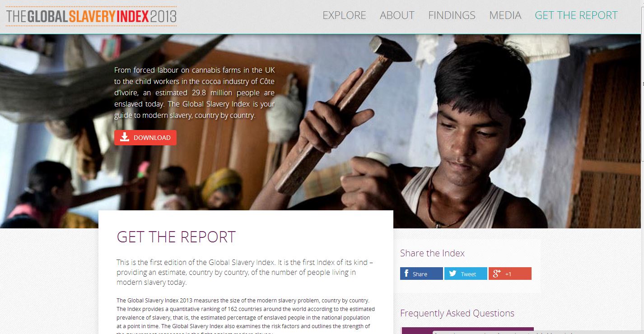Viewport: 644px width, 334px height.
Task: Open the Global Slavery Index 2013 logo
Action: [91, 17]
